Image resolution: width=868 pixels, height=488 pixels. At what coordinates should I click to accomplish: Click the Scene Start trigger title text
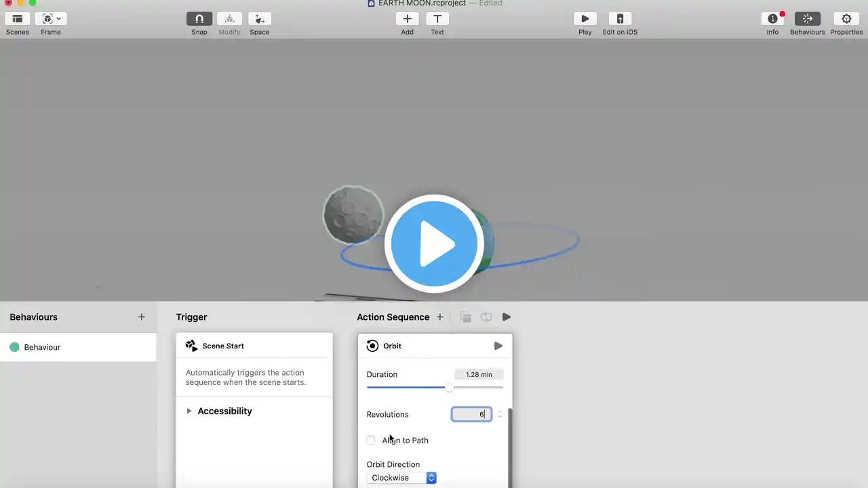point(223,346)
